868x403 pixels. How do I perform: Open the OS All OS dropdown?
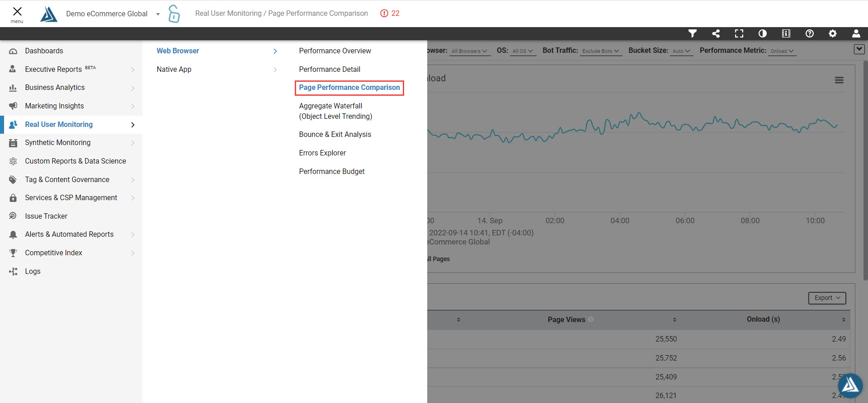point(523,51)
